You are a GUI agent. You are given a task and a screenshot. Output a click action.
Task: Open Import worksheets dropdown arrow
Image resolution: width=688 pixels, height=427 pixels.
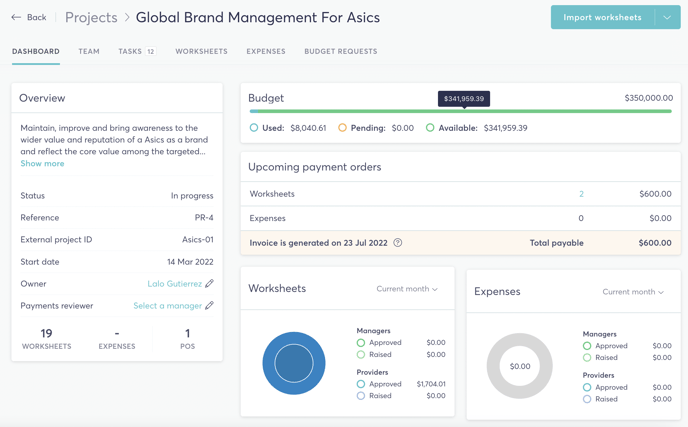click(667, 18)
